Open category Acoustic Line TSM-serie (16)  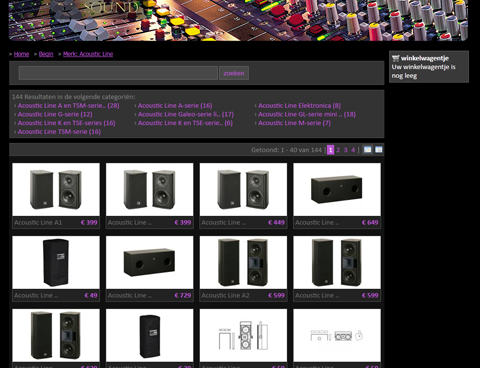(x=59, y=132)
